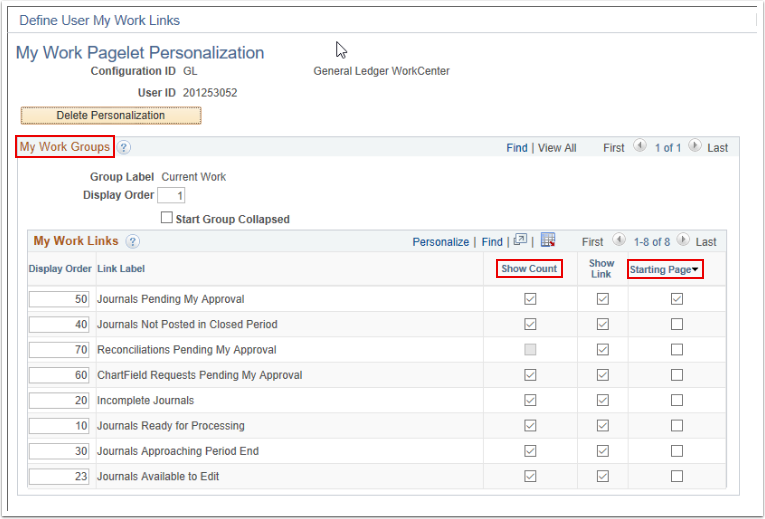Click previous row arrow in My Work Groups
This screenshot has width=765, height=519.
[640, 146]
